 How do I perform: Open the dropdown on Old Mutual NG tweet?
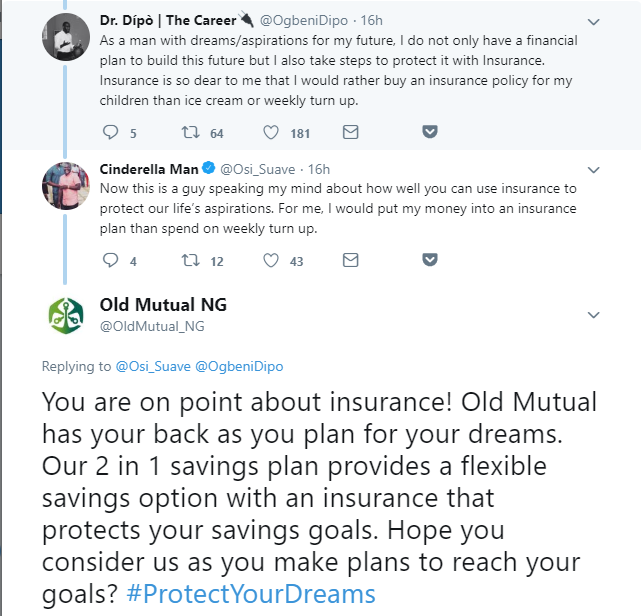(x=593, y=315)
